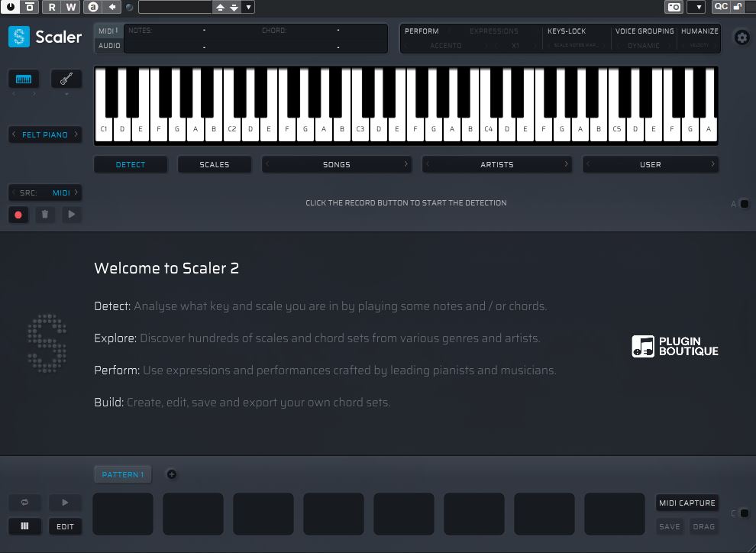The height and width of the screenshot is (553, 756).
Task: Open the USER chord sets menu
Action: point(651,164)
